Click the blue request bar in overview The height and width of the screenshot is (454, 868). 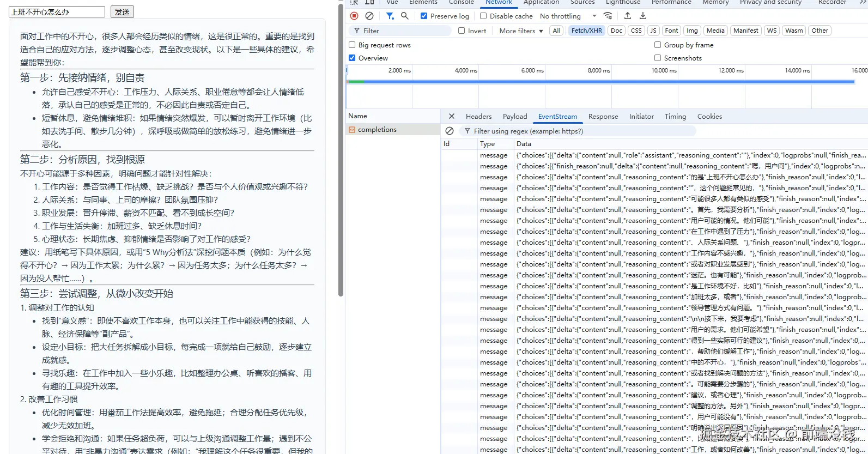609,82
